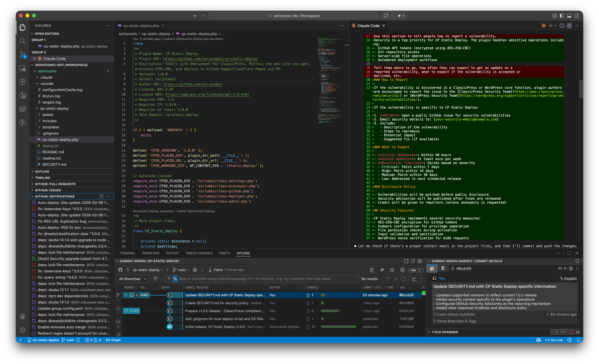599x364 pixels.
Task: Expand the OUTLINE section
Action: pos(42,171)
